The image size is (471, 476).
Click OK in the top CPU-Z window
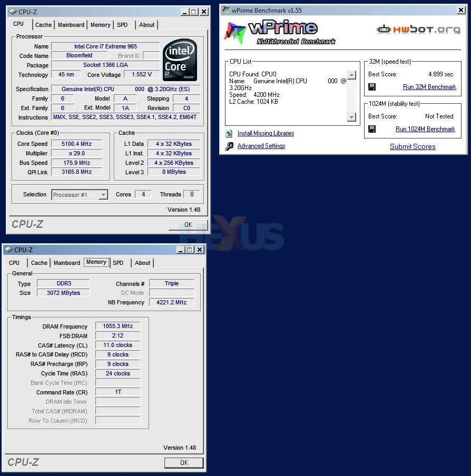point(188,225)
